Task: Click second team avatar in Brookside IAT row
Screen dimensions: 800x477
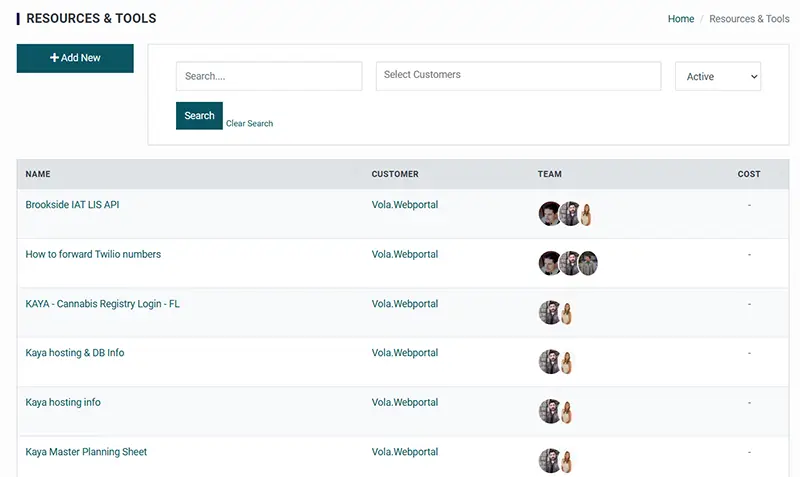Action: click(x=570, y=214)
